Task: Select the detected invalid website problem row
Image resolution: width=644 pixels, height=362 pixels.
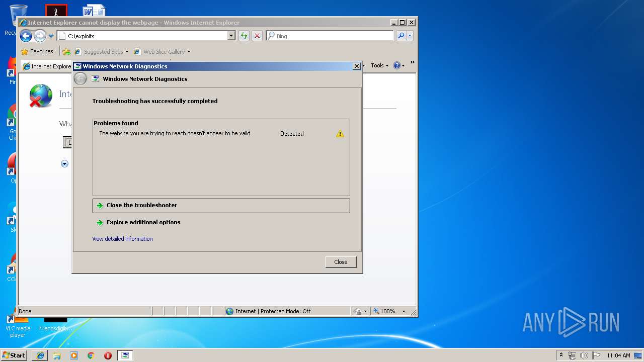Action: pyautogui.click(x=221, y=134)
